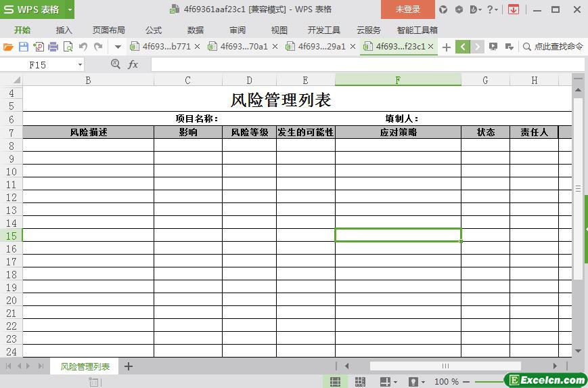Add a new sheet with the plus button
Viewport: 588px width, 388px height.
[129, 366]
